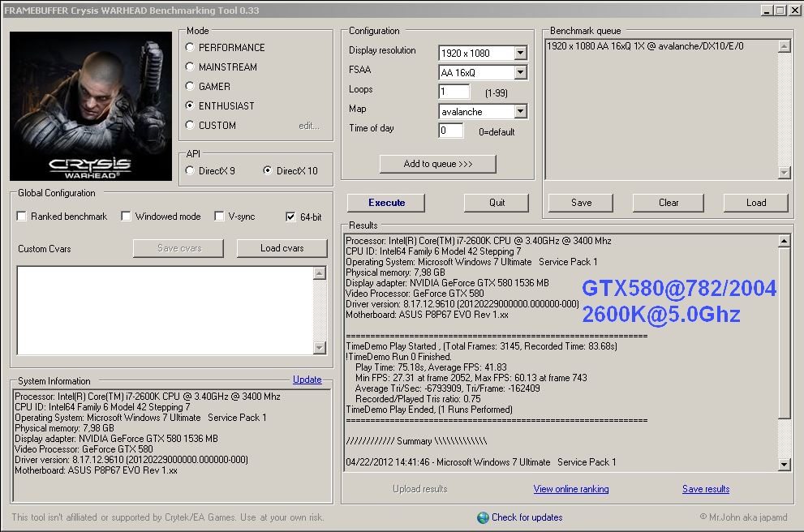Pick the CUSTOM mode option

pos(190,126)
